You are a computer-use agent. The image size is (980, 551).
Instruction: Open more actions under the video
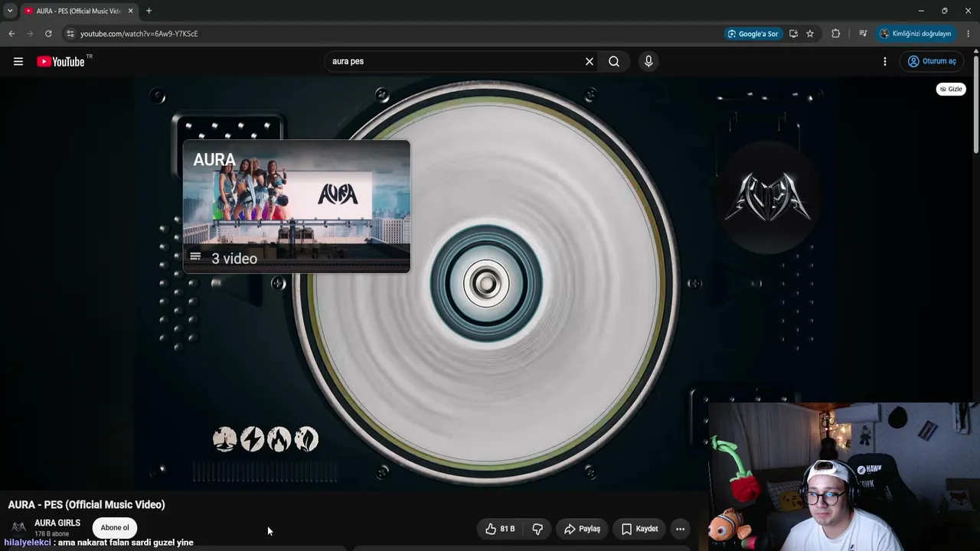(680, 529)
